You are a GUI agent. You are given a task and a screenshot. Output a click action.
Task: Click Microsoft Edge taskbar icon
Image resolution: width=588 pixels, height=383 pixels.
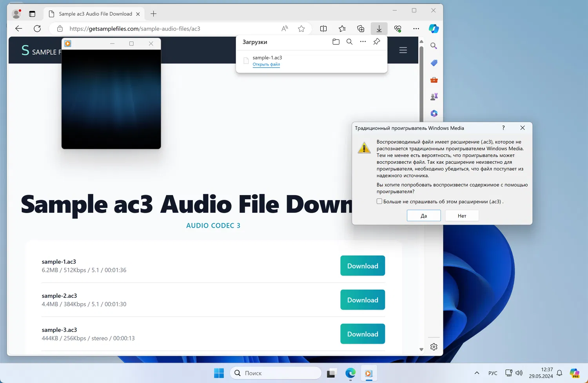350,373
